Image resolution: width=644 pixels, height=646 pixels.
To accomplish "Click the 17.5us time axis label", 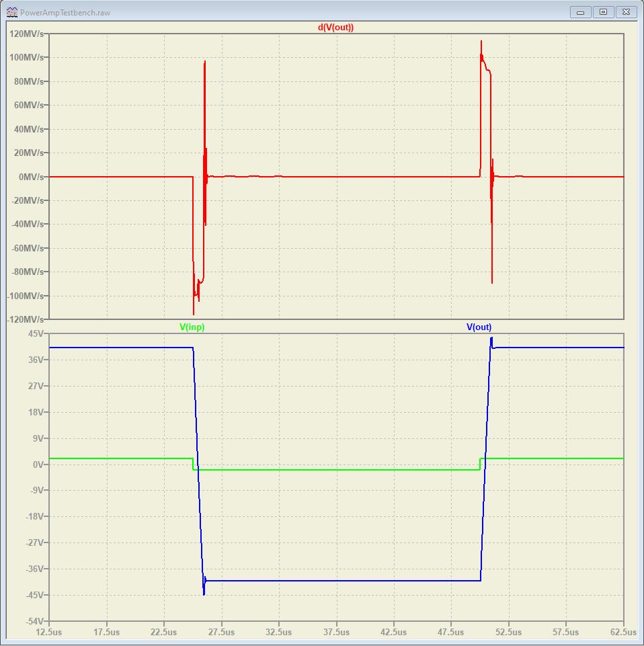I will tap(106, 632).
